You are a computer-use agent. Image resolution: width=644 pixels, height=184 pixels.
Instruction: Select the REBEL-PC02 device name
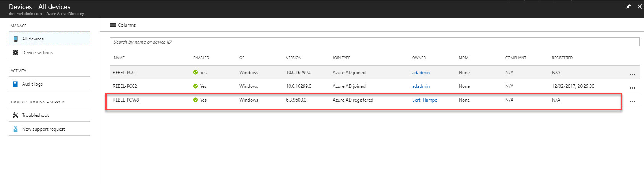click(125, 86)
